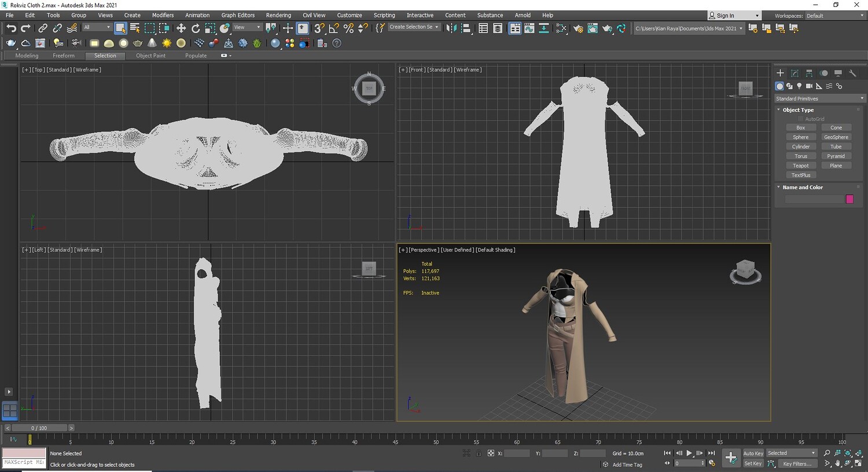Collapse the Object Type rollout

tap(798, 110)
